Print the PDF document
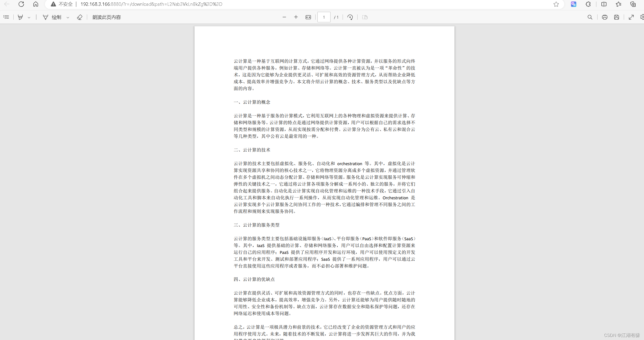The image size is (644, 340). coord(605,17)
